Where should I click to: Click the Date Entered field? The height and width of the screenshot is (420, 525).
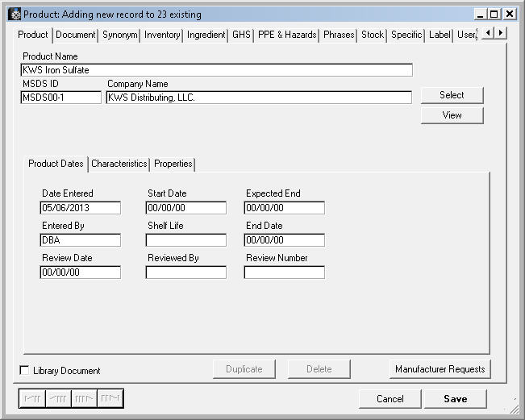(80, 208)
